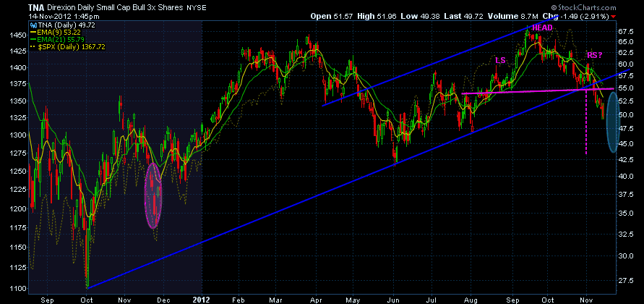
Task: Click the green EMA(21) legend line marker
Action: [33, 40]
